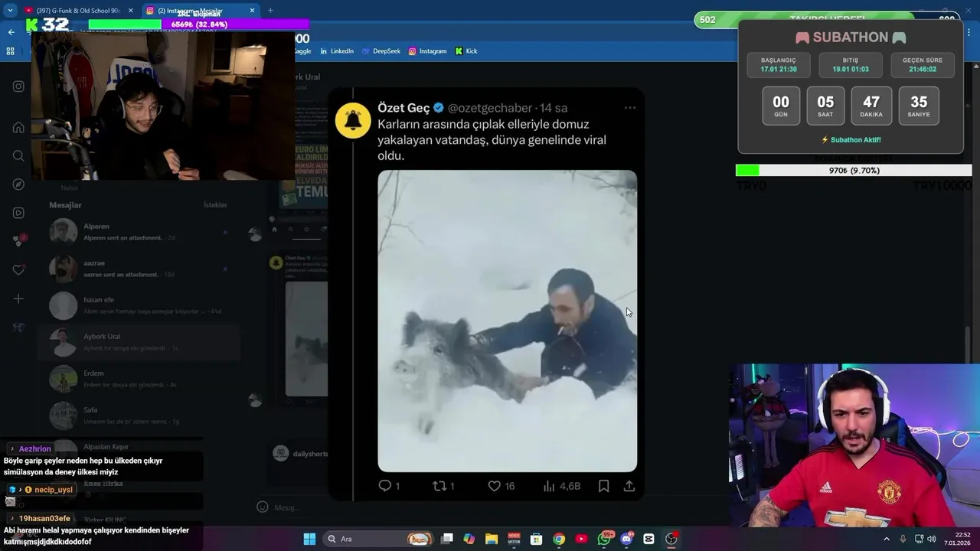This screenshot has width=980, height=551.
Task: Click the Özet Geç account name
Action: coord(403,108)
